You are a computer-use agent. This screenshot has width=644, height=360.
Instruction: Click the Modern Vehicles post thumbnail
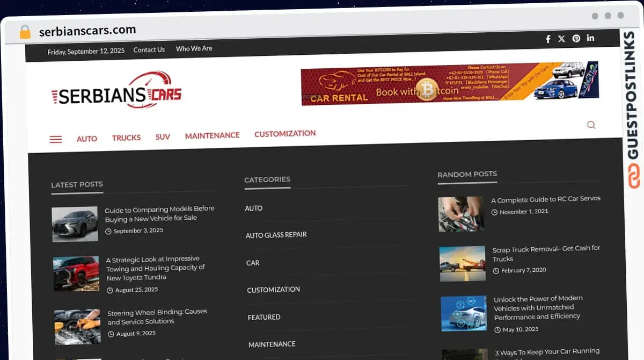[464, 313]
